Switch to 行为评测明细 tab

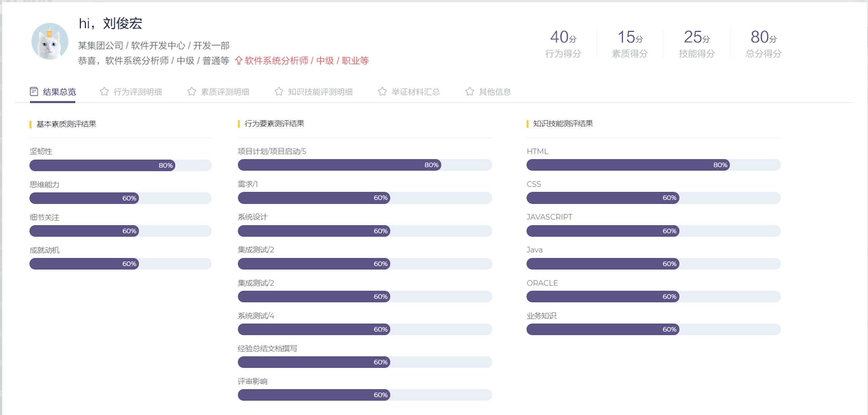pos(138,92)
